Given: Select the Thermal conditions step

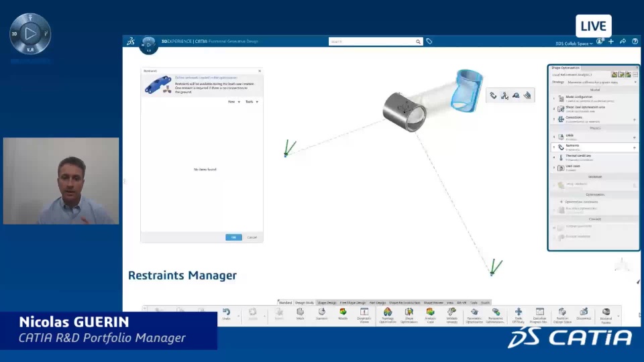Looking at the screenshot, I should [x=594, y=158].
